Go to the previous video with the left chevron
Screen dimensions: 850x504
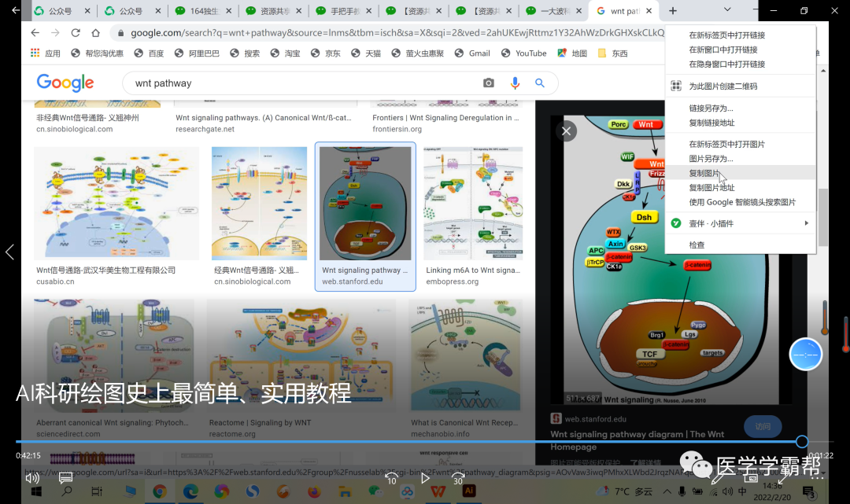coord(9,252)
